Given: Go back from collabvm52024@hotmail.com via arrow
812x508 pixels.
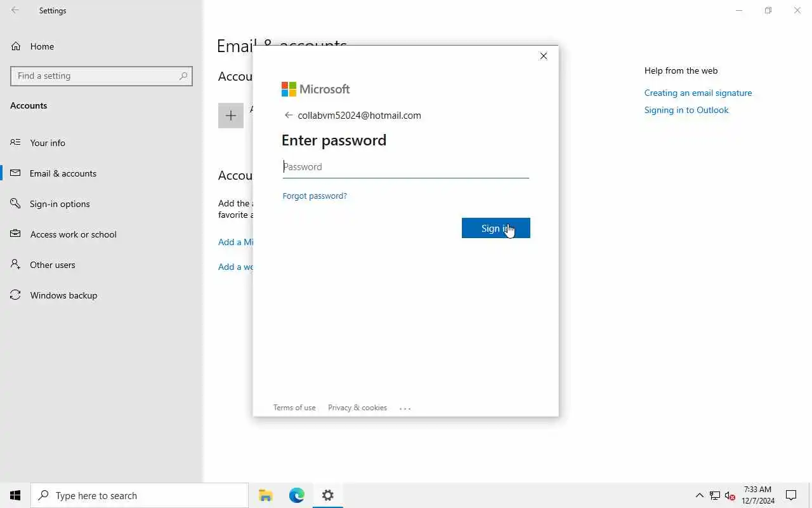Looking at the screenshot, I should 289,115.
